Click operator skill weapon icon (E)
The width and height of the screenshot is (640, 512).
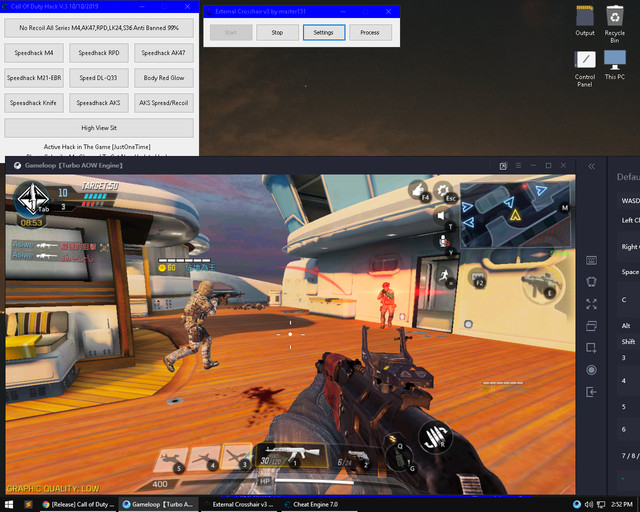click(x=542, y=283)
